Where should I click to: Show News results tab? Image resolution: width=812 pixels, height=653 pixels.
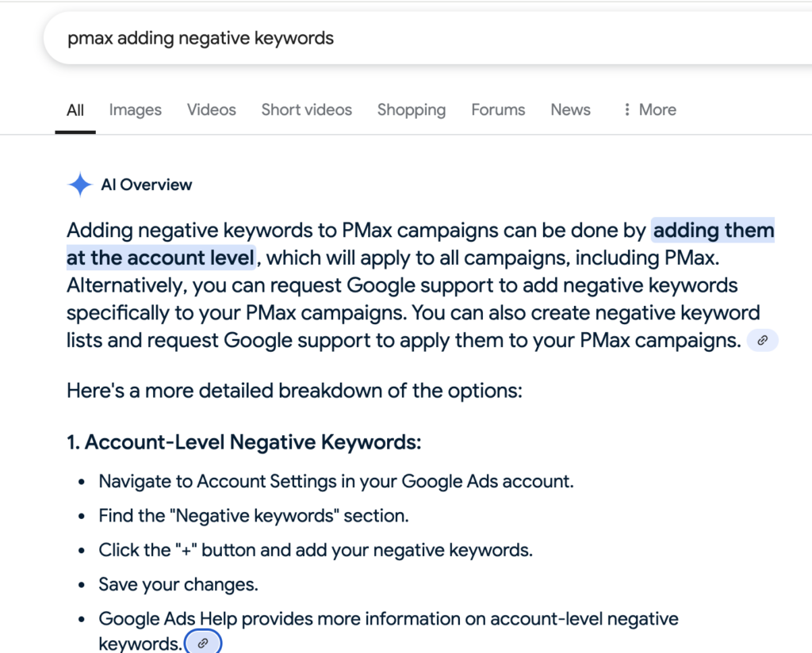tap(570, 110)
